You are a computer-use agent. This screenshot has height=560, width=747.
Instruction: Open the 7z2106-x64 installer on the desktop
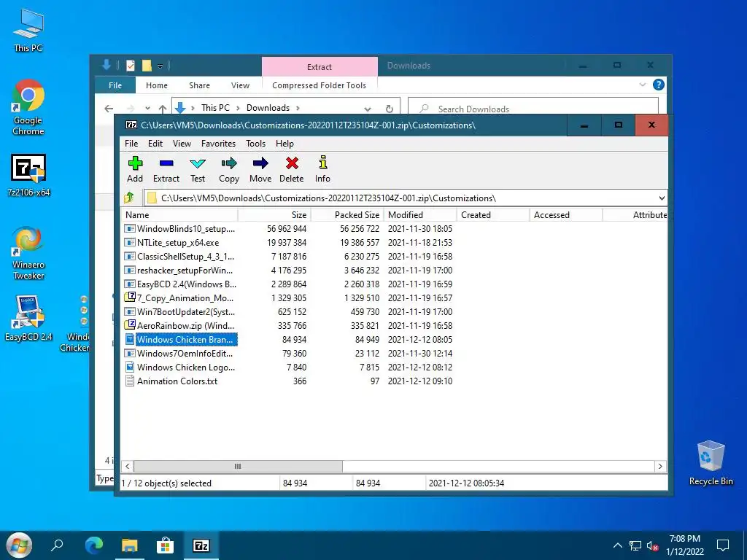tap(28, 175)
